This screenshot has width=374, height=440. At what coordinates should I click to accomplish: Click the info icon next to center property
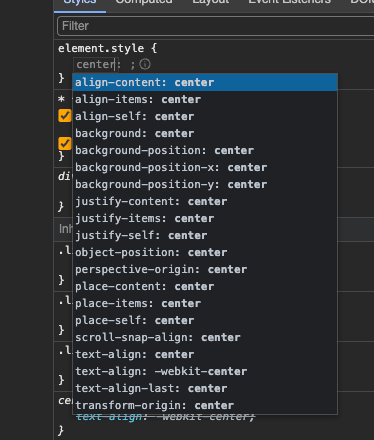click(145, 64)
